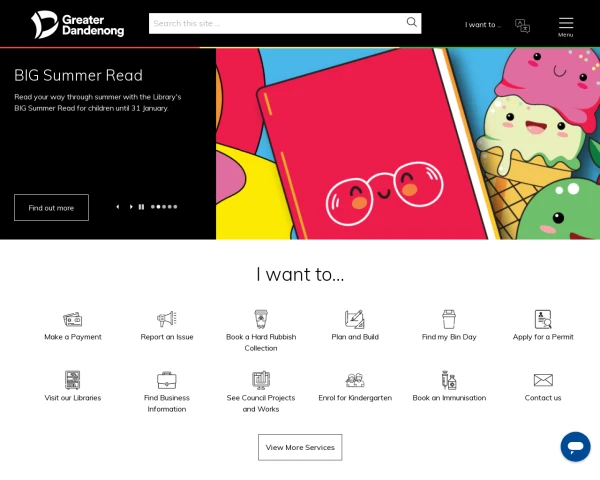Image resolution: width=600 pixels, height=480 pixels.
Task: Go to the previous carousel slide
Action: [x=118, y=207]
